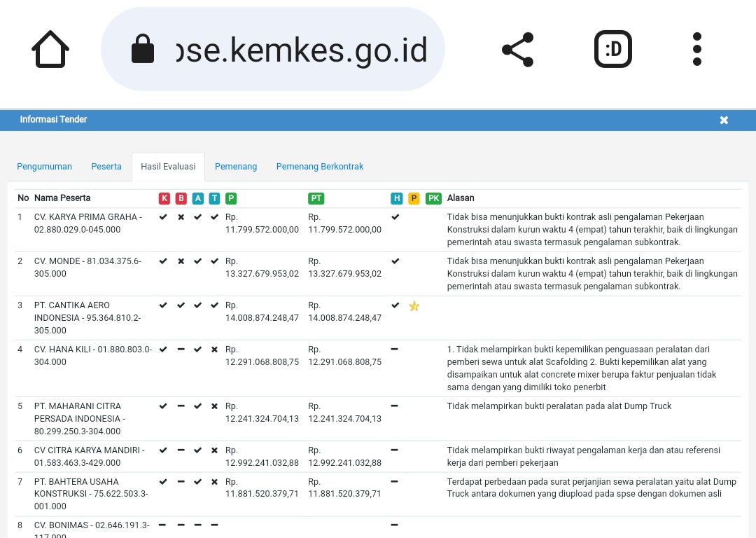
Task: Tap the share icon in browser toolbar
Action: [518, 49]
